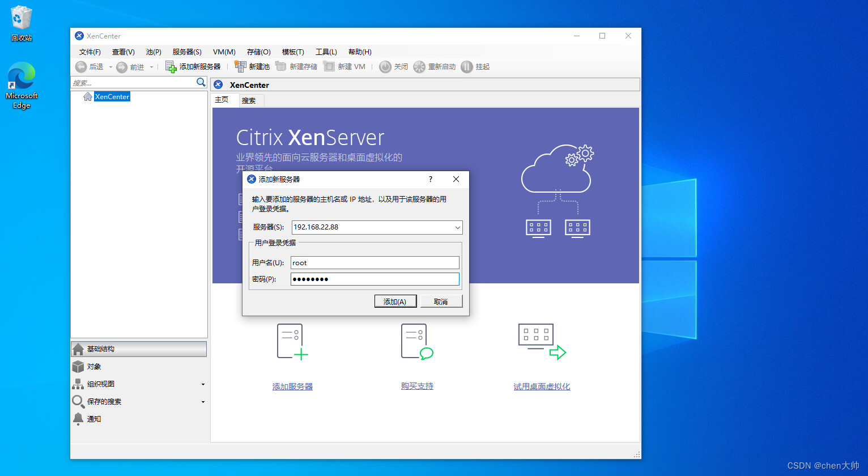Click the 购买支持 link
This screenshot has height=476, width=868.
point(417,386)
